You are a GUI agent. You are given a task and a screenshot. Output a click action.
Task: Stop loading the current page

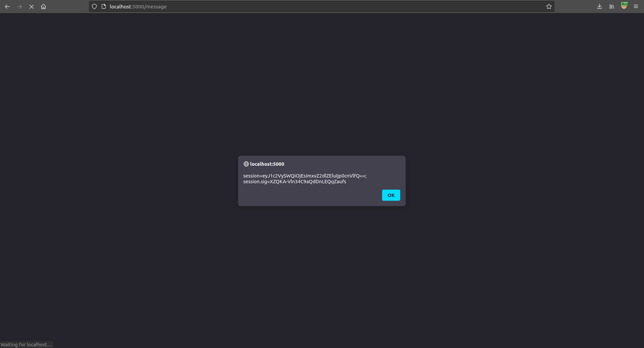(x=32, y=7)
